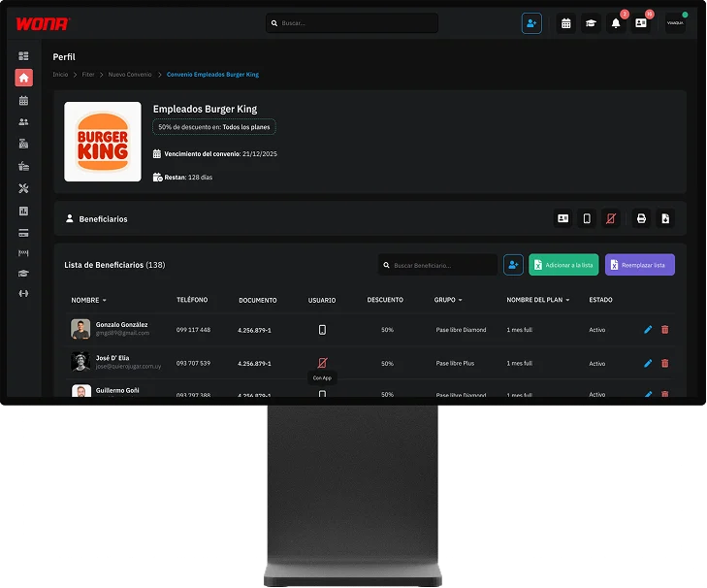Viewport: 707px width, 588px height.
Task: Click the José D' Elia name
Action: click(112, 358)
